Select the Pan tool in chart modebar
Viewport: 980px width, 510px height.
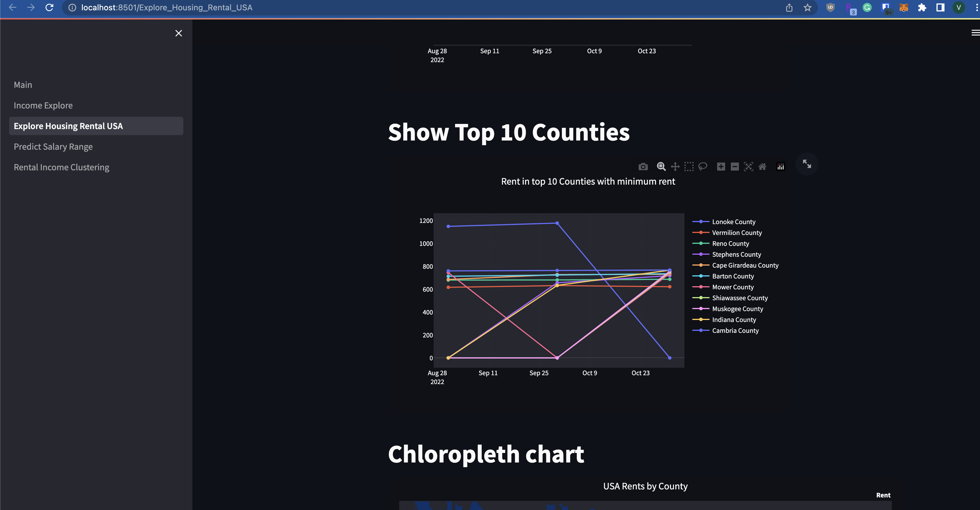(675, 167)
